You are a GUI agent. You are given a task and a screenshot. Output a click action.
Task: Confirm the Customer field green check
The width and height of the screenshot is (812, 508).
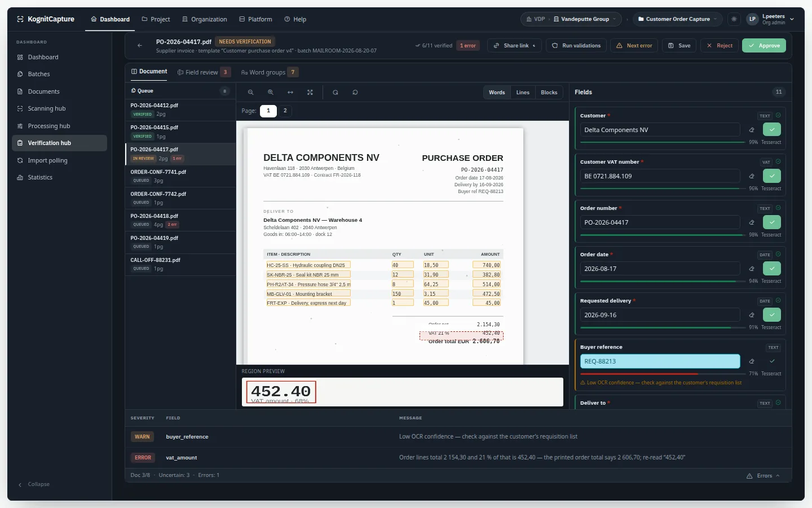pyautogui.click(x=772, y=130)
